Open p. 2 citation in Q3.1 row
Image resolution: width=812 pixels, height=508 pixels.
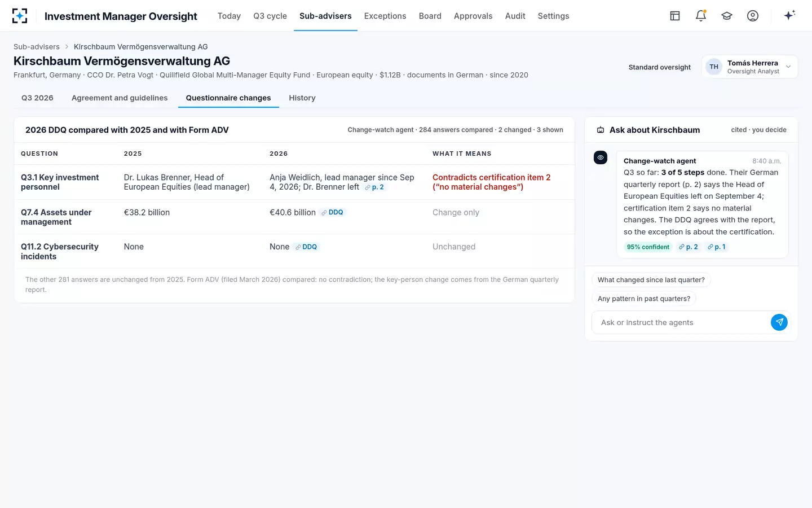pyautogui.click(x=374, y=187)
